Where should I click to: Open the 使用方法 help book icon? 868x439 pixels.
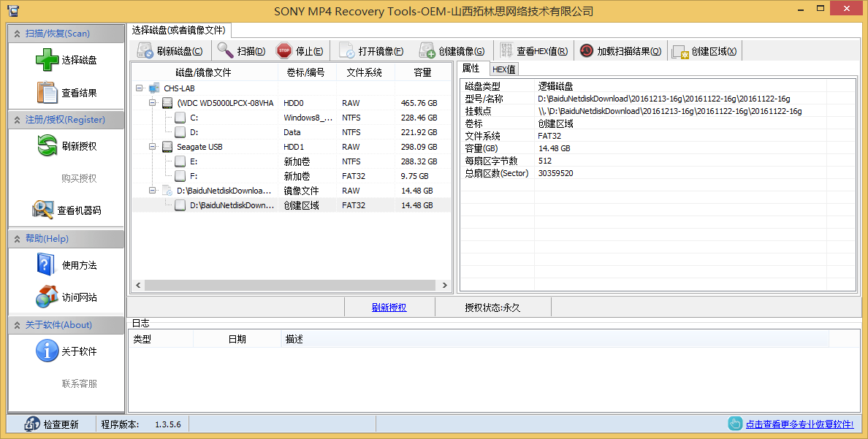tap(46, 264)
